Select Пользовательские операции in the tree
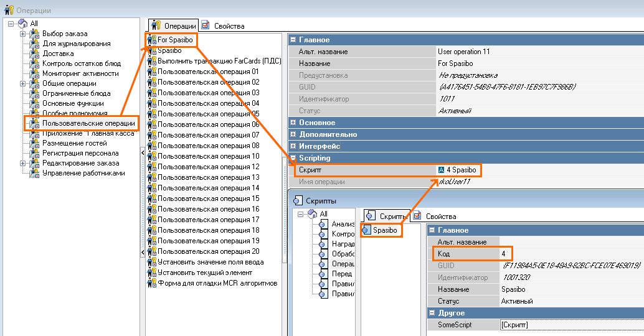 pyautogui.click(x=88, y=123)
